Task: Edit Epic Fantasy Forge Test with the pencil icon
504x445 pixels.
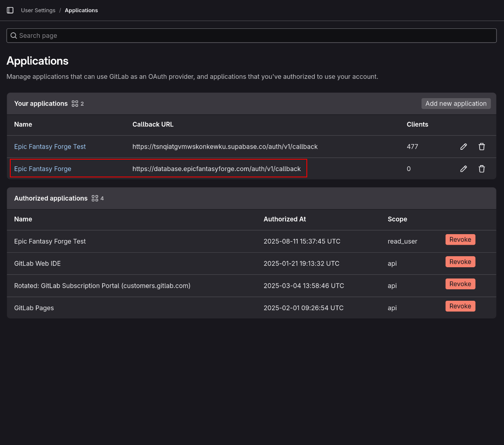Action: pyautogui.click(x=463, y=146)
